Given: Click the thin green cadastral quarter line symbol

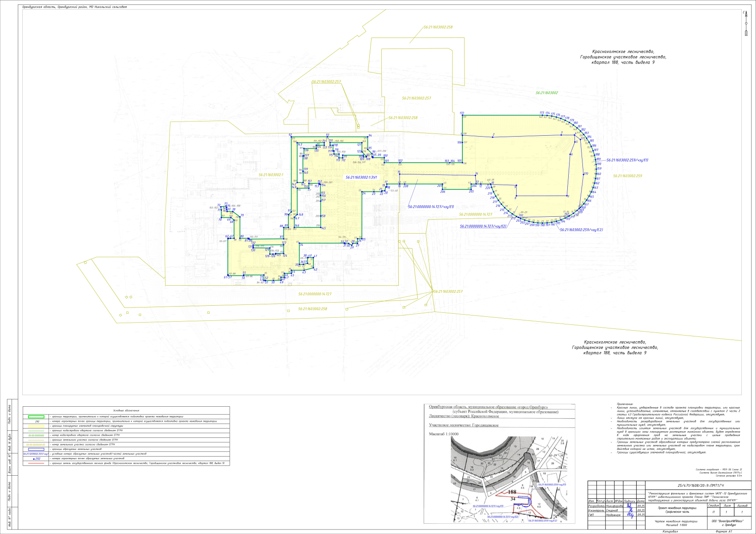Looking at the screenshot, I should click(x=36, y=431).
